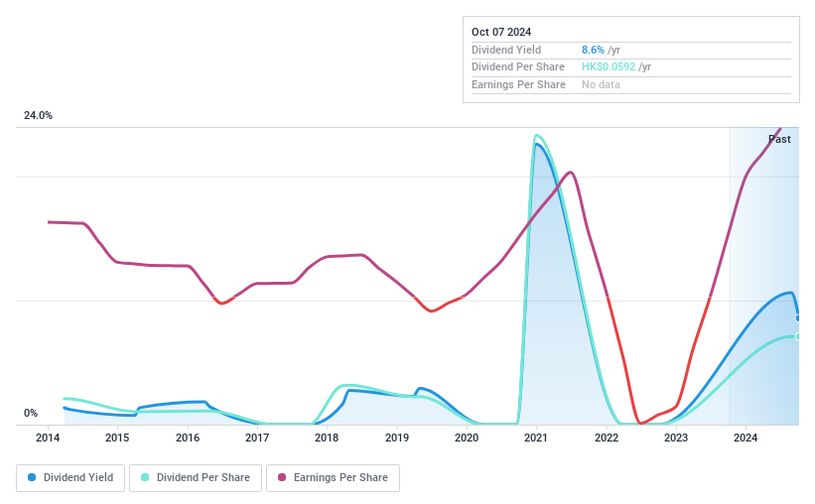This screenshot has width=815, height=504.
Task: Click the teal Dividend Per Share legend dot
Action: [145, 477]
